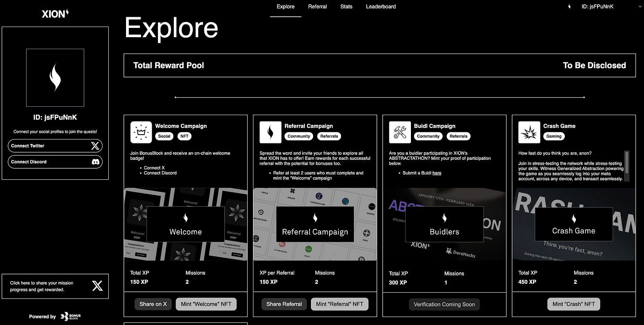Mint the "Crash" NFT
This screenshot has width=644, height=325.
pos(574,304)
